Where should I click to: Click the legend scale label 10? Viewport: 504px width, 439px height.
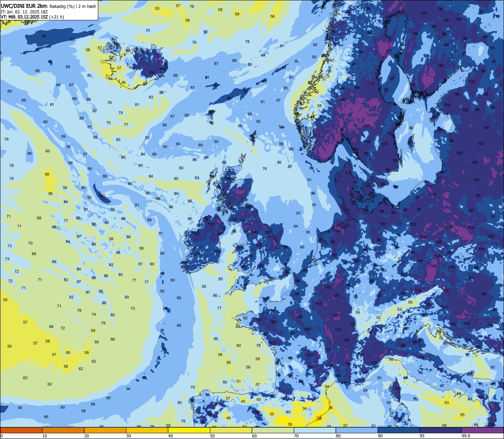(44, 436)
